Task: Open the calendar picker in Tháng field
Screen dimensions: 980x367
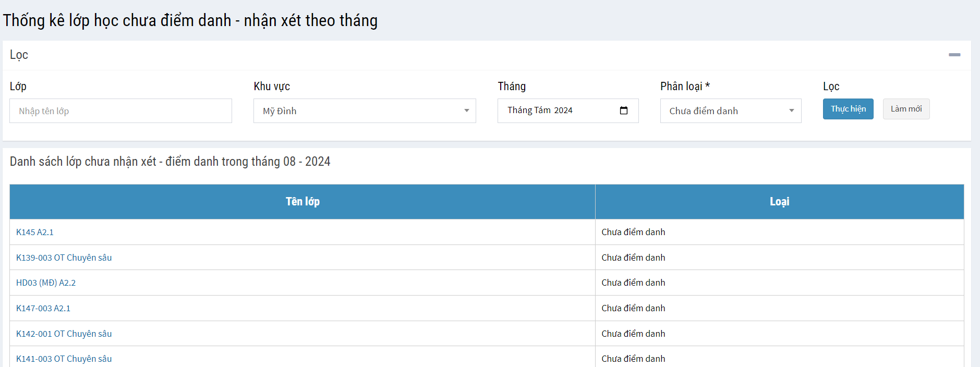Action: pos(623,111)
